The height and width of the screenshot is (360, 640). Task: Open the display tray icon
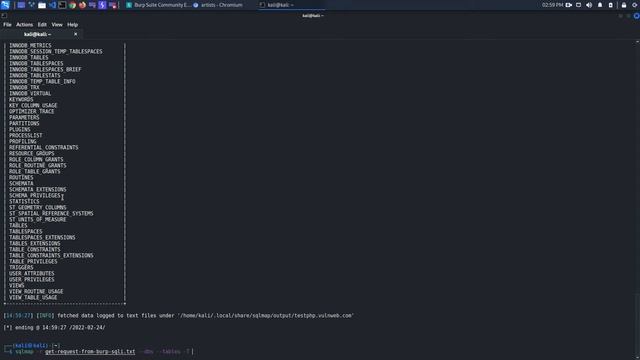point(578,5)
